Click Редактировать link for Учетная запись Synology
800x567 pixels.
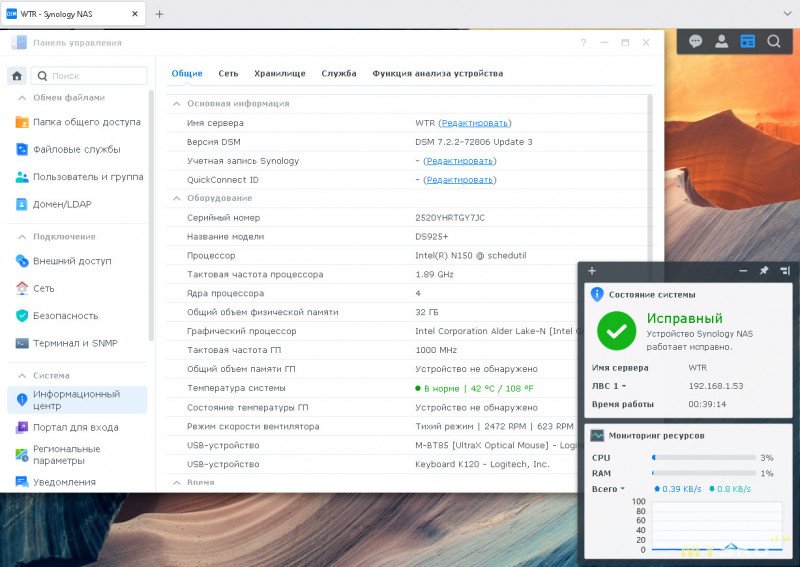(x=460, y=161)
